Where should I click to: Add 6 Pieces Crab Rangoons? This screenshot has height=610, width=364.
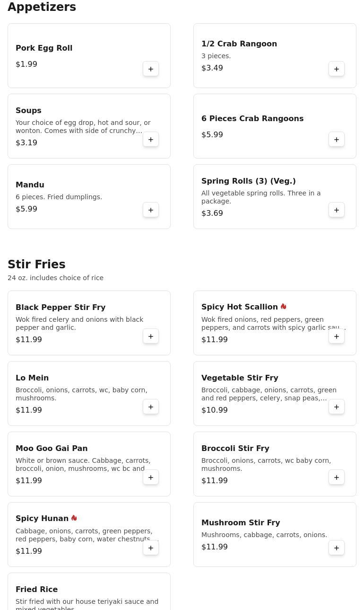(337, 140)
